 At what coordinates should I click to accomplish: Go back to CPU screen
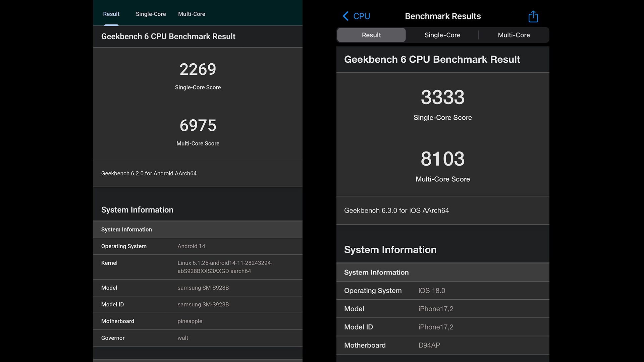pos(361,16)
